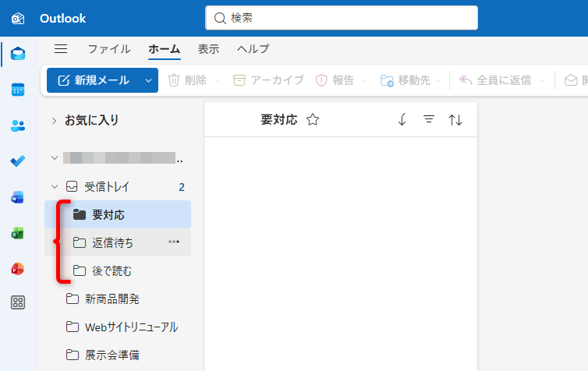
Task: Open the Mail module in the sidebar
Action: coord(18,54)
